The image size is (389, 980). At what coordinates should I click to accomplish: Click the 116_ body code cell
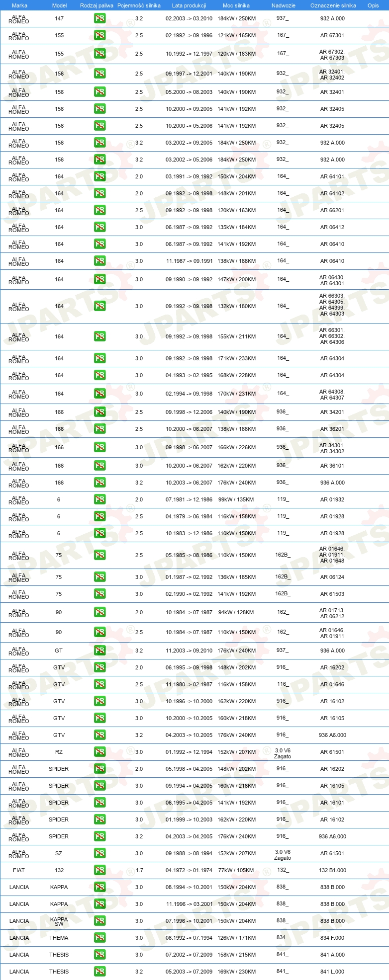click(x=283, y=684)
